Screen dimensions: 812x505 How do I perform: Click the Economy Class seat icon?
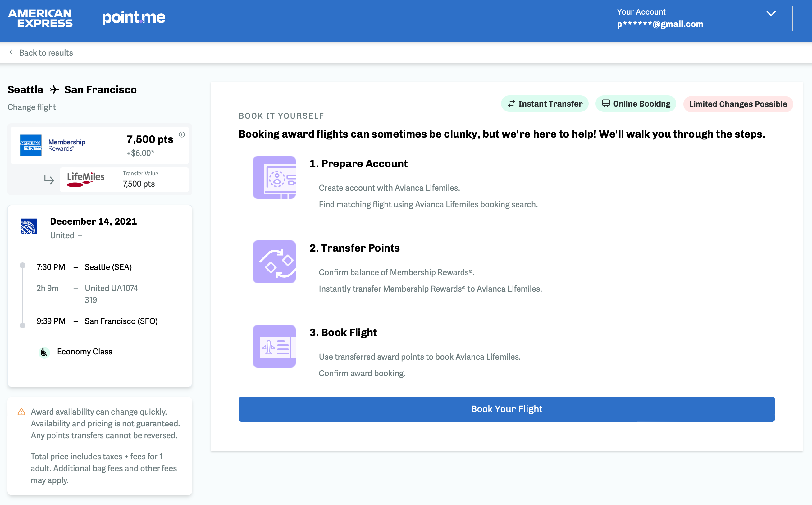44,352
